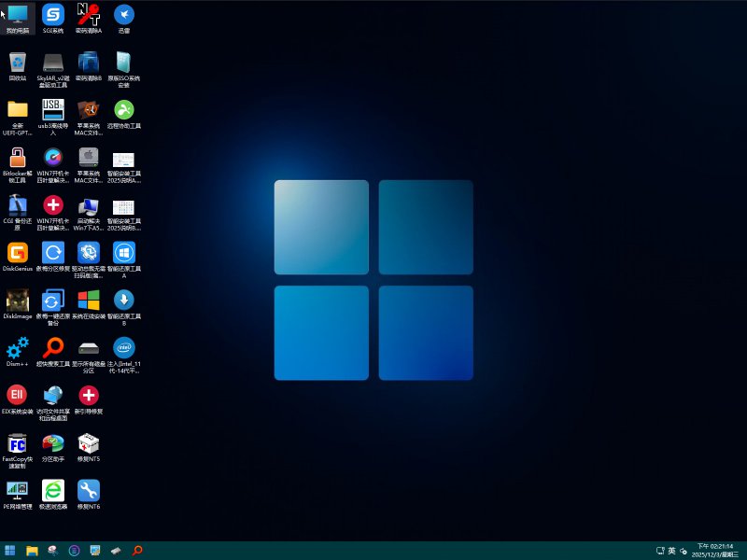
Task: Launch 智能还原工具 B download arrow icon
Action: click(124, 308)
